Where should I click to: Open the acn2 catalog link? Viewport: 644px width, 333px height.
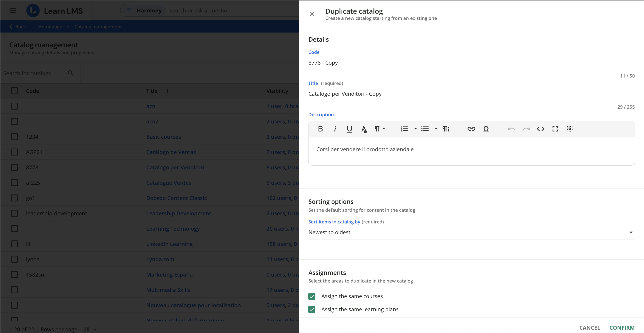click(152, 122)
